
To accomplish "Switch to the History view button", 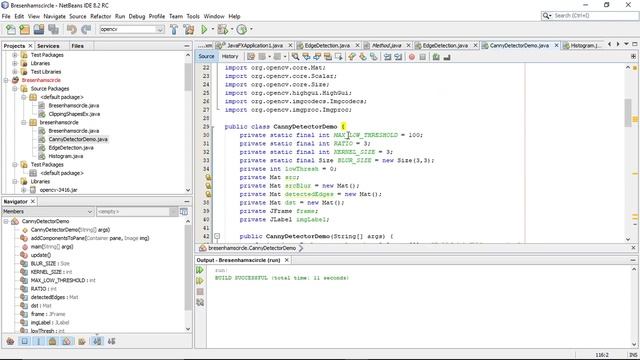I will (230, 56).
